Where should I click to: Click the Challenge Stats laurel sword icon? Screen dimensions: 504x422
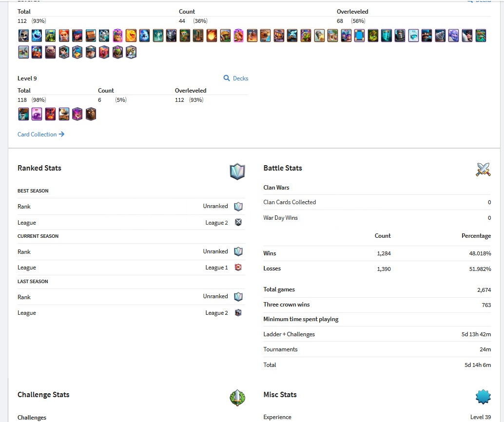pos(237,398)
